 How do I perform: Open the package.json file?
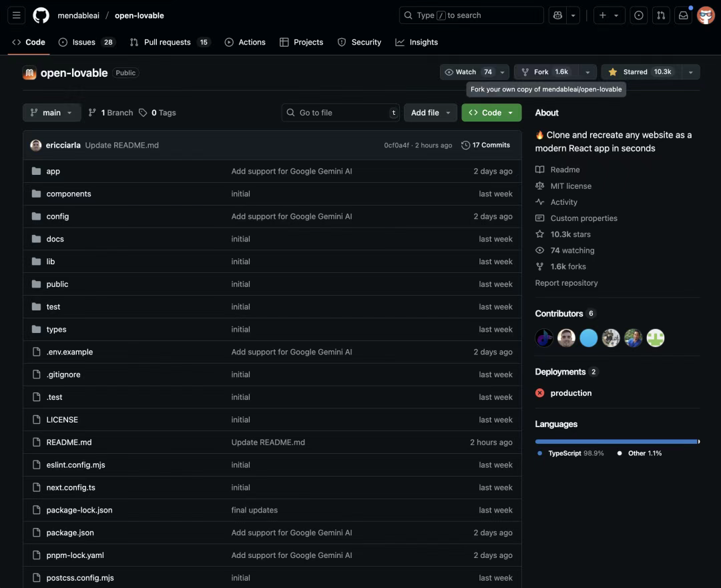(x=70, y=533)
